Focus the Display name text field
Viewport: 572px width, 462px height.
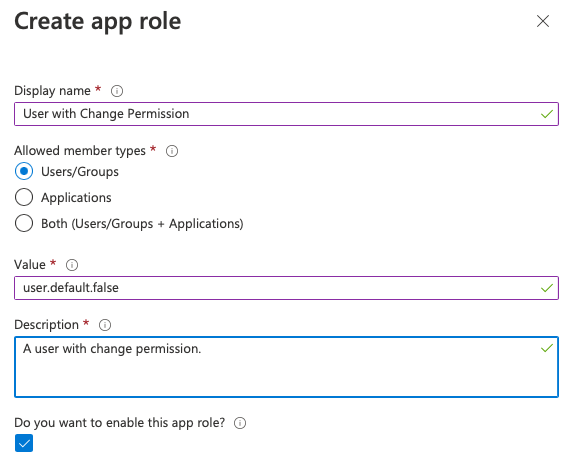tap(286, 114)
